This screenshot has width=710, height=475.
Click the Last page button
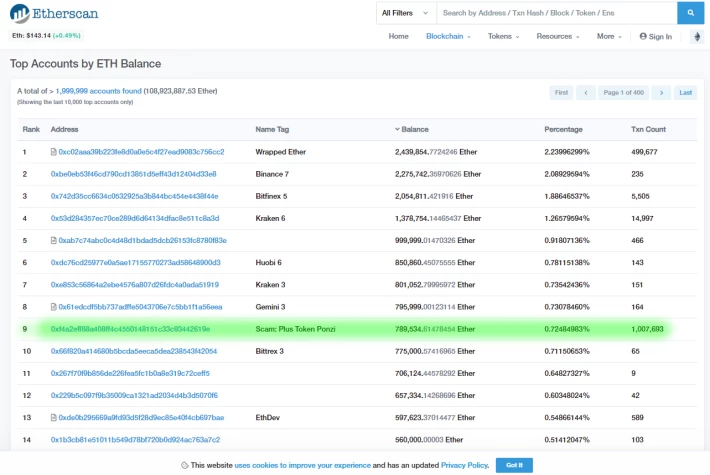pos(686,93)
